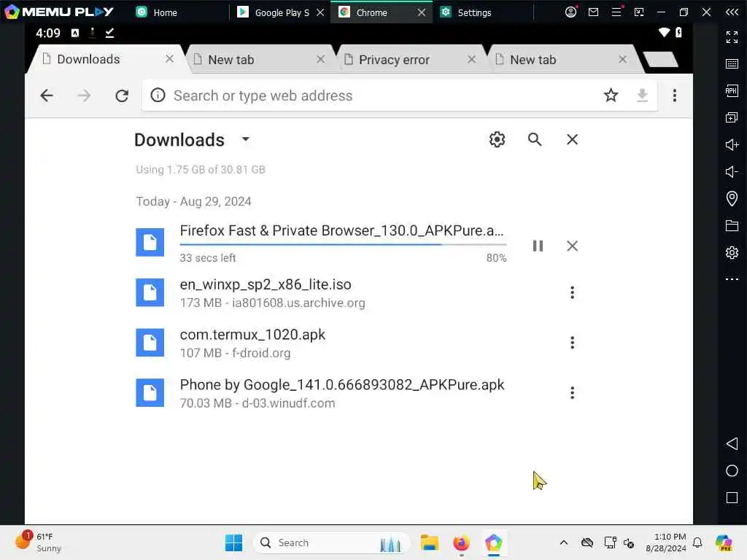Open com.termux_1020.apk file
The width and height of the screenshot is (747, 560).
pos(252,335)
